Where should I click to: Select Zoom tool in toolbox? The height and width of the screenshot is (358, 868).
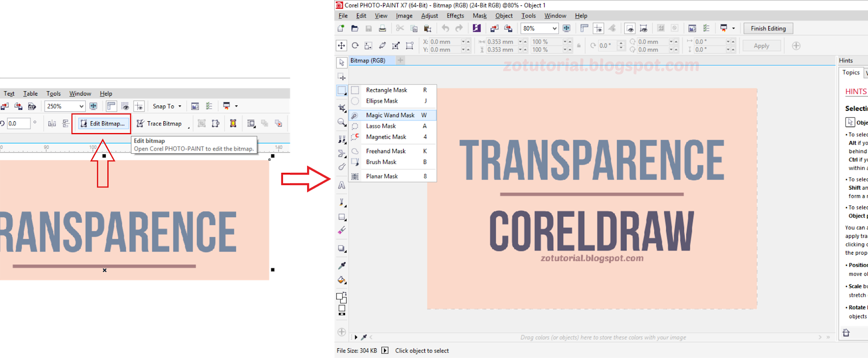tap(342, 122)
